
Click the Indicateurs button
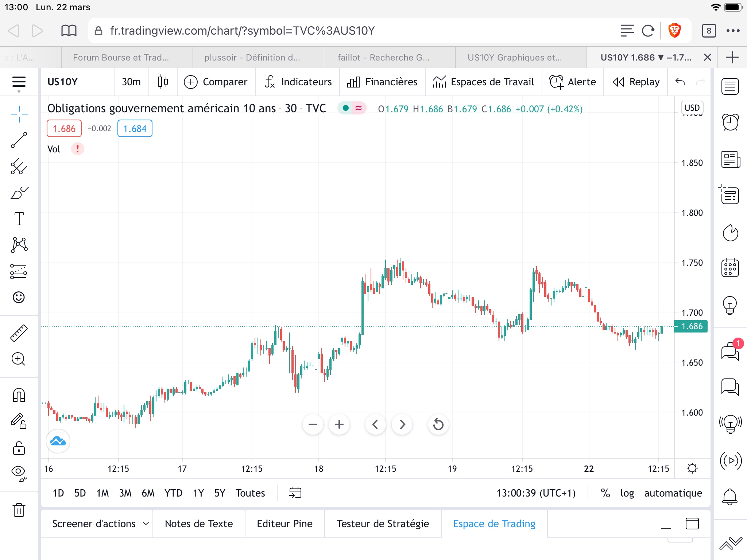point(298,82)
